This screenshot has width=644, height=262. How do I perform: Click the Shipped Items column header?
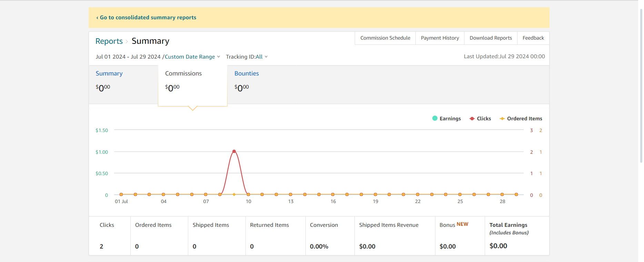coord(211,225)
